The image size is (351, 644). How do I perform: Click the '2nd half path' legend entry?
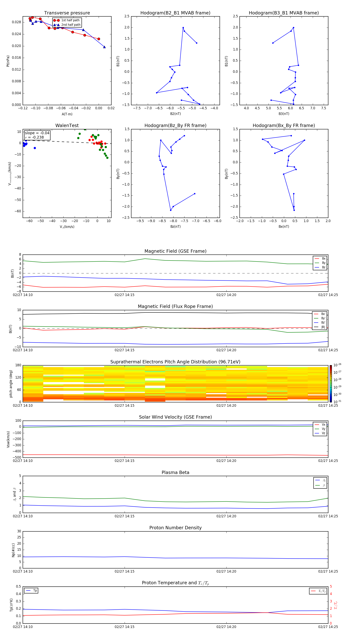tap(67, 25)
